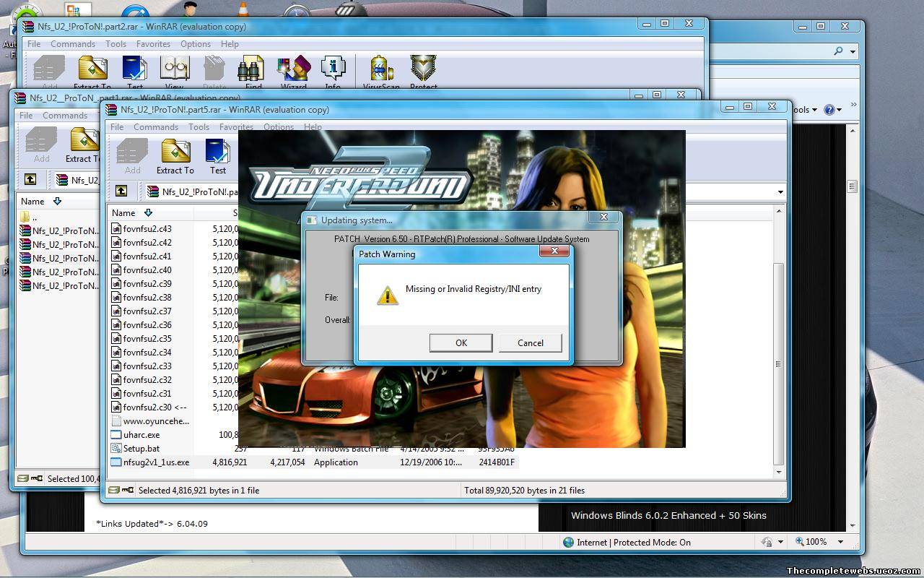This screenshot has height=578, width=924.
Task: Expand the browser toolbar overflow chevron
Action: click(x=853, y=105)
